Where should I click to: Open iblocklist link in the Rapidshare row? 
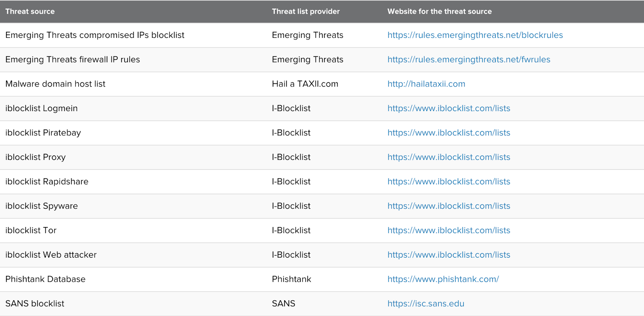tap(449, 182)
